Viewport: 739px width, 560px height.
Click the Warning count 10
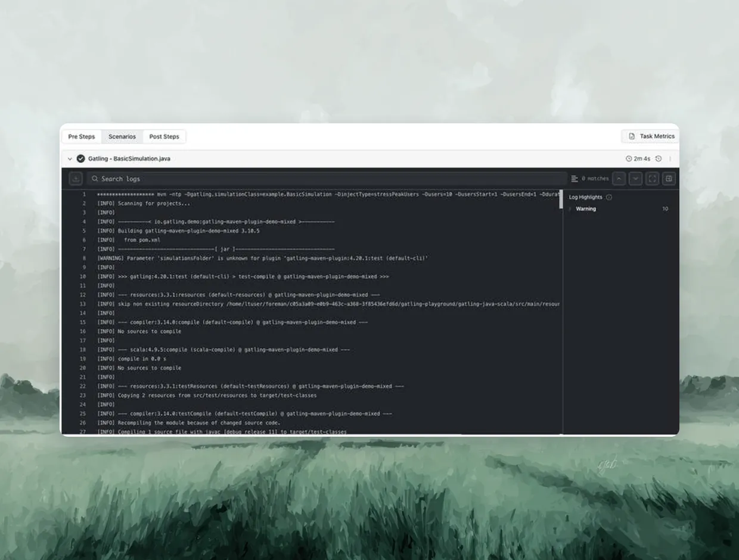pyautogui.click(x=665, y=209)
